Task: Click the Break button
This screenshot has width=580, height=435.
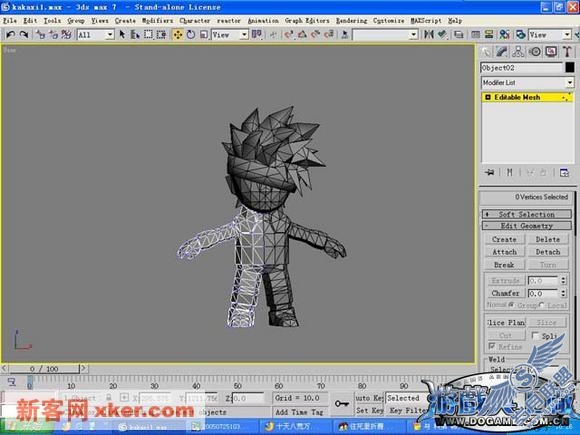Action: (x=505, y=265)
